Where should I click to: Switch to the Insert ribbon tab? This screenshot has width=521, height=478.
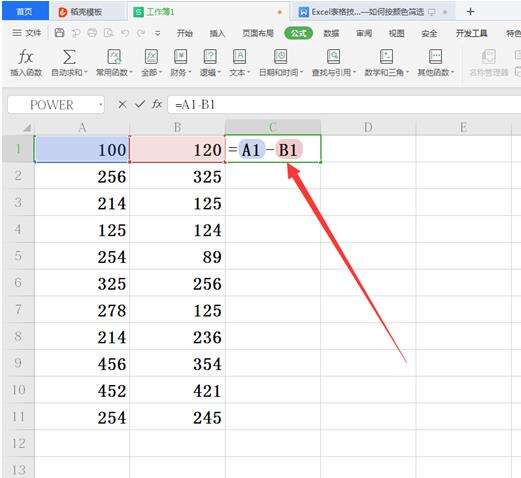(217, 33)
